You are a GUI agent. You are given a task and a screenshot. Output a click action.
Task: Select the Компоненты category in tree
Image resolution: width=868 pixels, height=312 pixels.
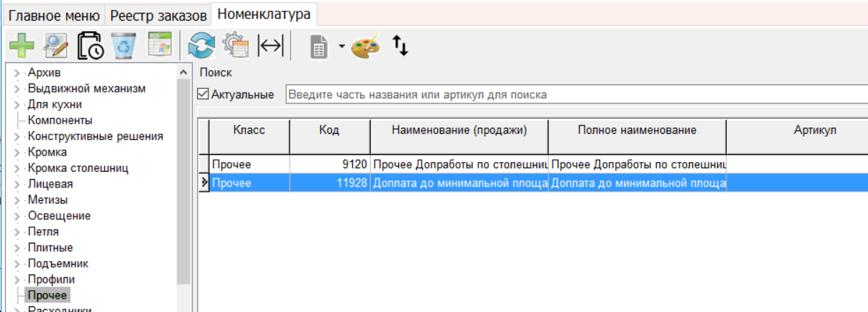click(60, 120)
